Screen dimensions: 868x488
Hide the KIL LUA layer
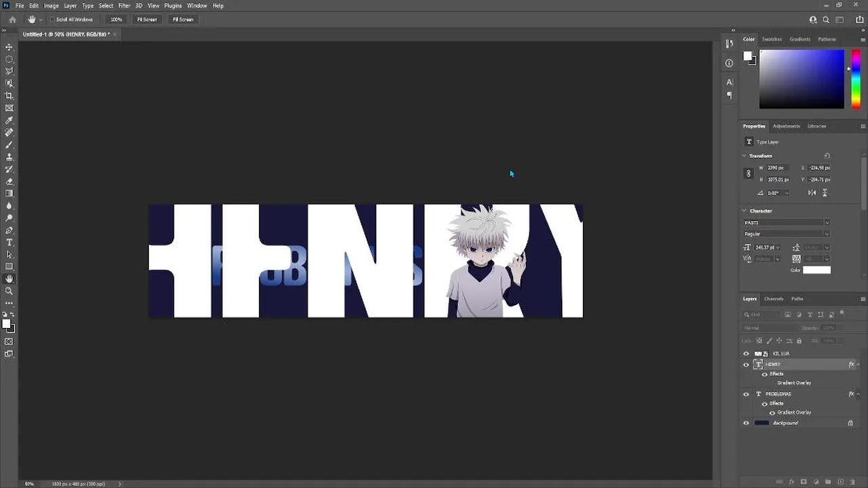[746, 354]
